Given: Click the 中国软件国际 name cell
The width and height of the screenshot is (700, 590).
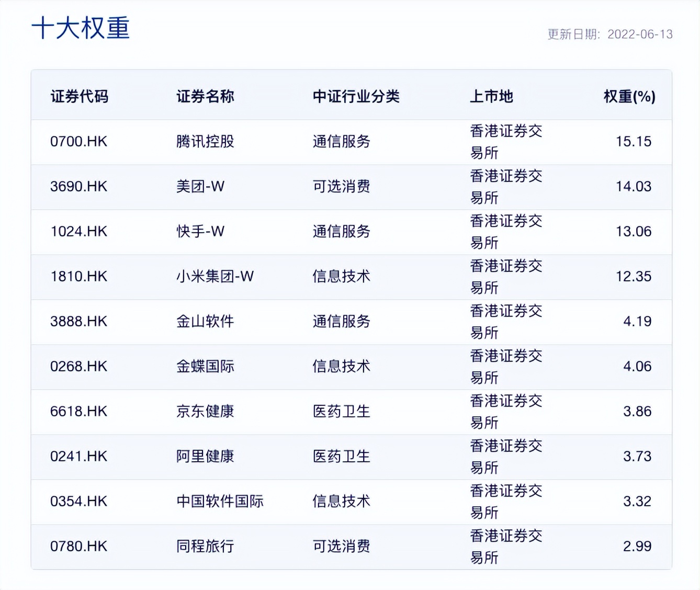Looking at the screenshot, I should pos(220,502).
